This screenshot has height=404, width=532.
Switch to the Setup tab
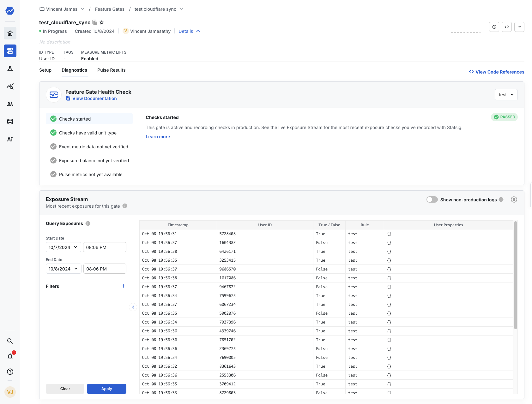pyautogui.click(x=45, y=70)
